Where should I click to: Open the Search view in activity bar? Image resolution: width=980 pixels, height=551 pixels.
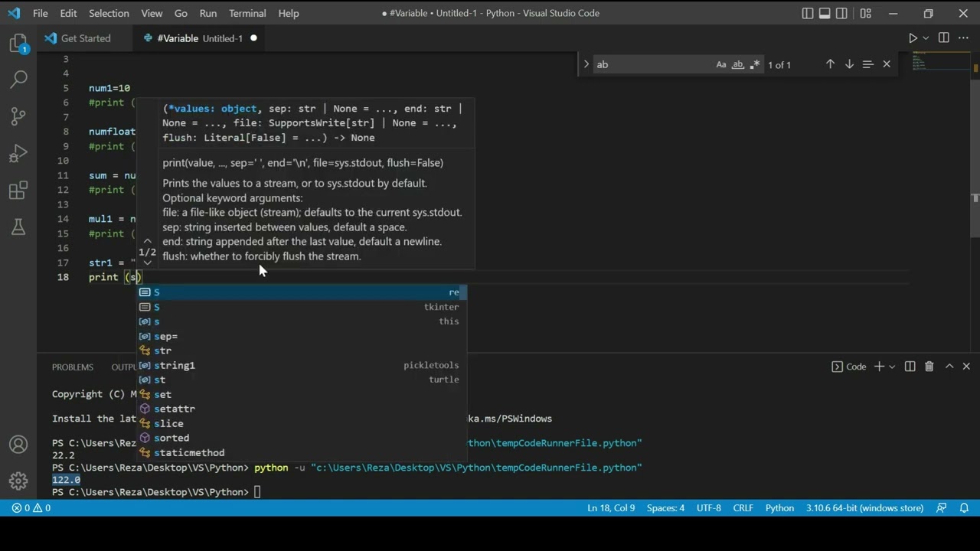(x=18, y=79)
